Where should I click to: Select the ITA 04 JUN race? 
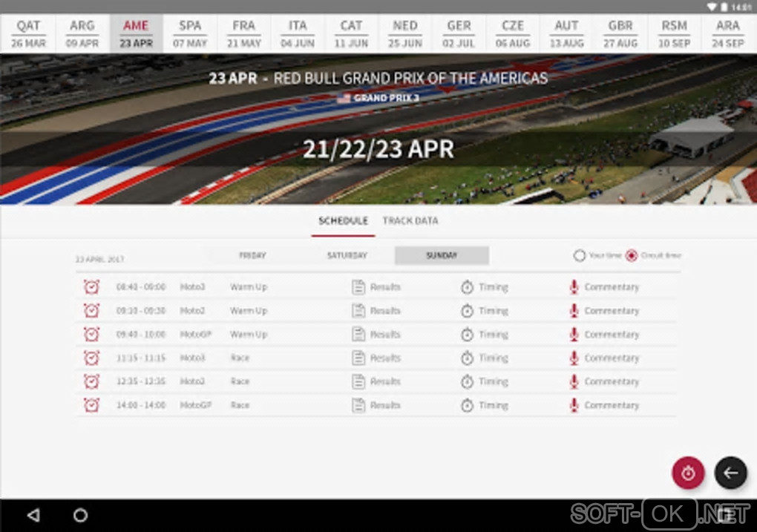click(x=298, y=33)
